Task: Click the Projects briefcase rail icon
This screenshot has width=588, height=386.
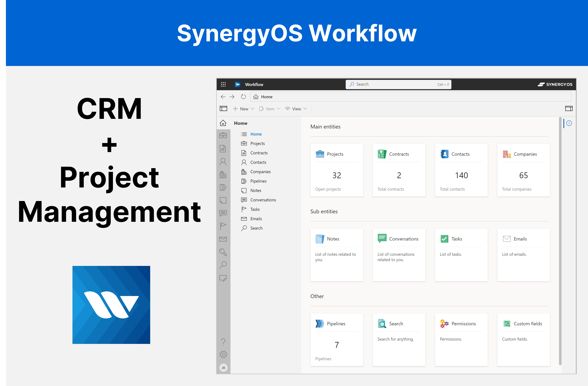Action: tap(223, 136)
